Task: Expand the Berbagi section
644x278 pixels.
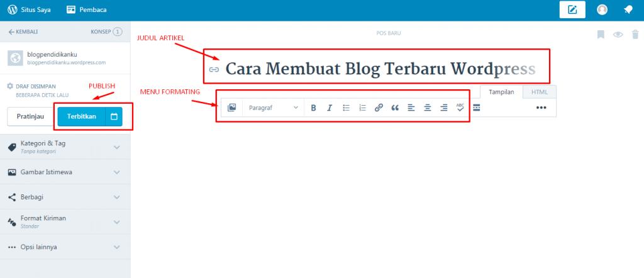Action: click(65, 197)
